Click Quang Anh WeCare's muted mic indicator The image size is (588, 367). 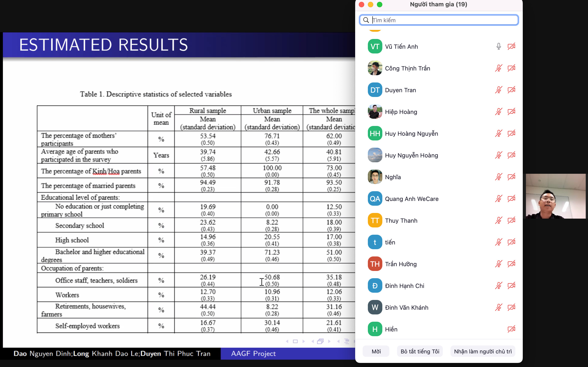[x=499, y=199]
